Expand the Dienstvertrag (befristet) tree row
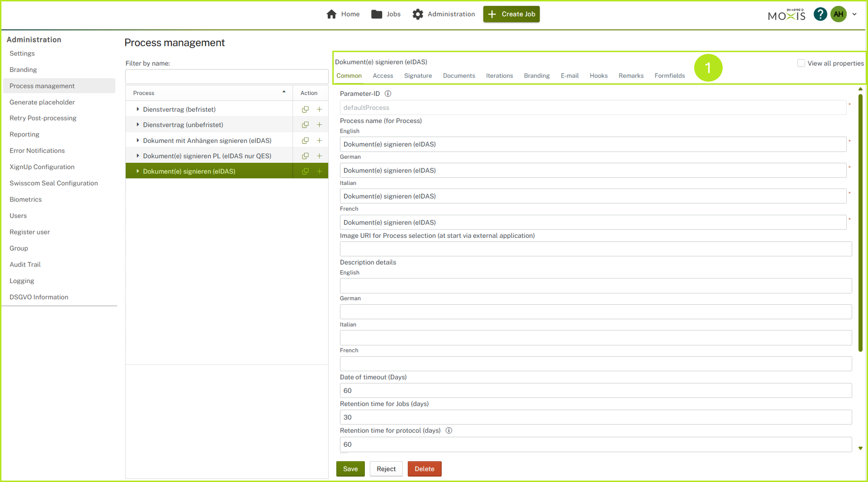The width and height of the screenshot is (868, 482). [x=137, y=109]
